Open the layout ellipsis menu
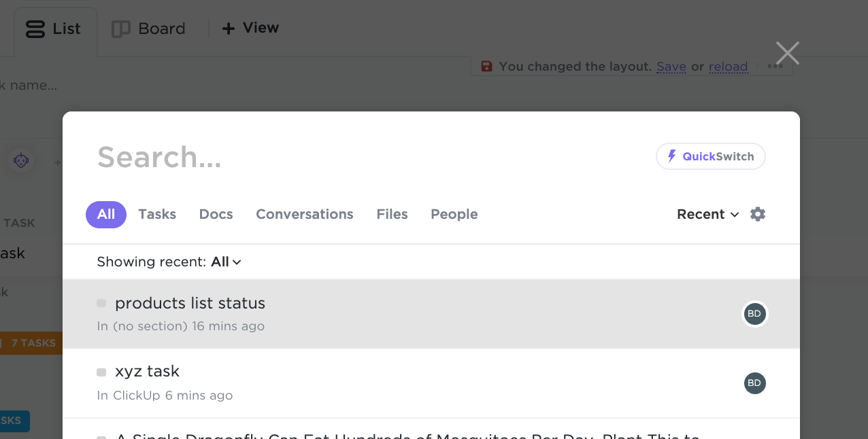 click(775, 67)
